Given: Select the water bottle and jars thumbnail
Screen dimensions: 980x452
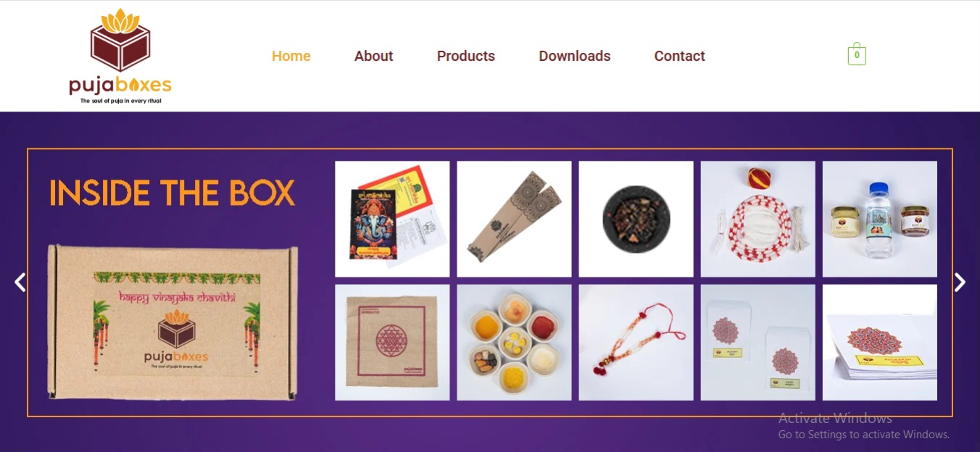Looking at the screenshot, I should coord(879,219).
